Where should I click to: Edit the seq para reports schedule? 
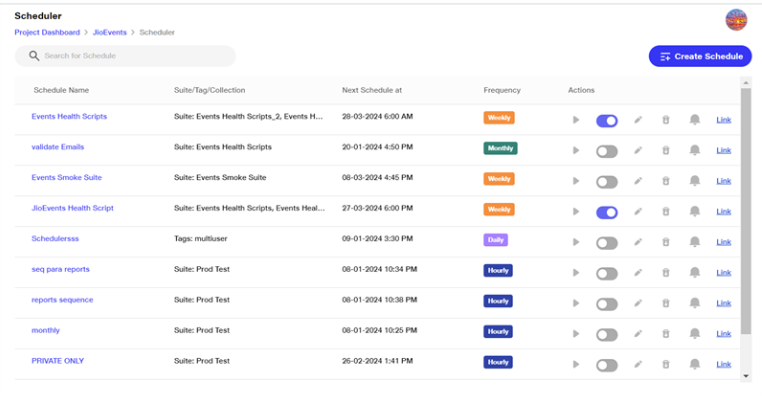coord(638,273)
